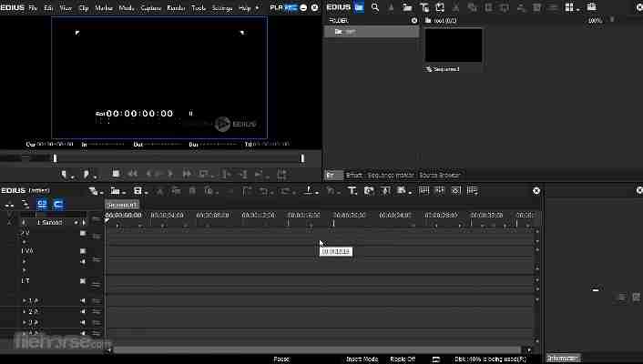Open the Clip menu
Screen dimensions: 643x364
click(84, 8)
